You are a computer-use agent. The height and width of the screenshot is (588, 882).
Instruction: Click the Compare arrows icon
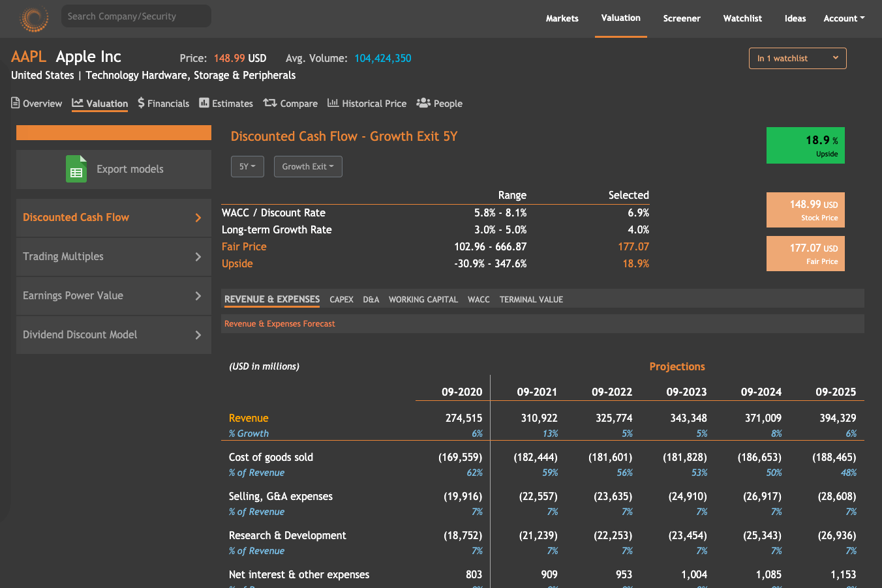pyautogui.click(x=270, y=103)
